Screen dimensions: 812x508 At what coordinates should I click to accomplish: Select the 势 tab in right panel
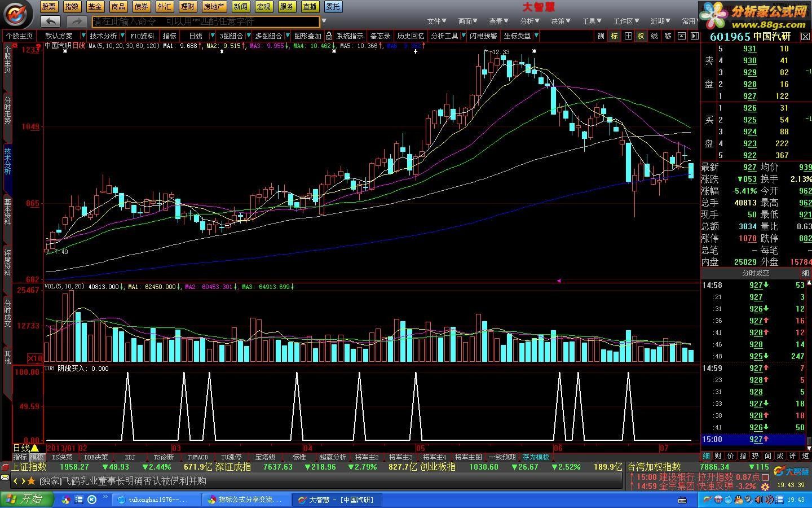pos(755,456)
